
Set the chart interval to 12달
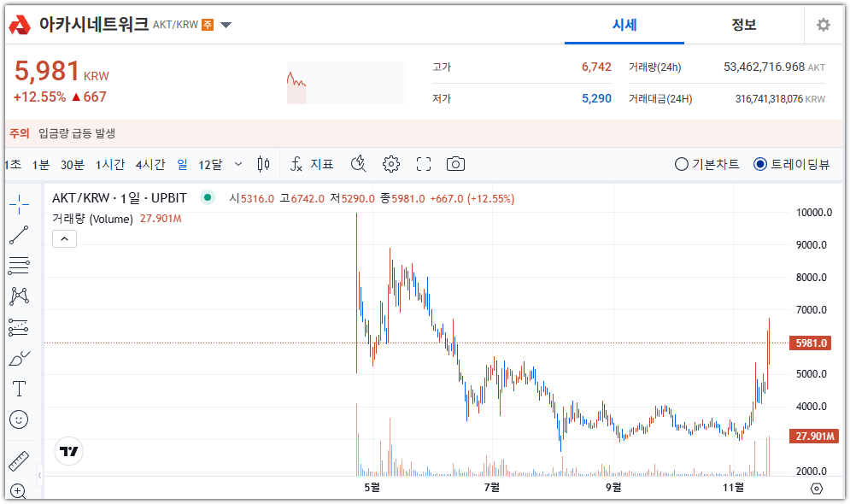pos(210,164)
